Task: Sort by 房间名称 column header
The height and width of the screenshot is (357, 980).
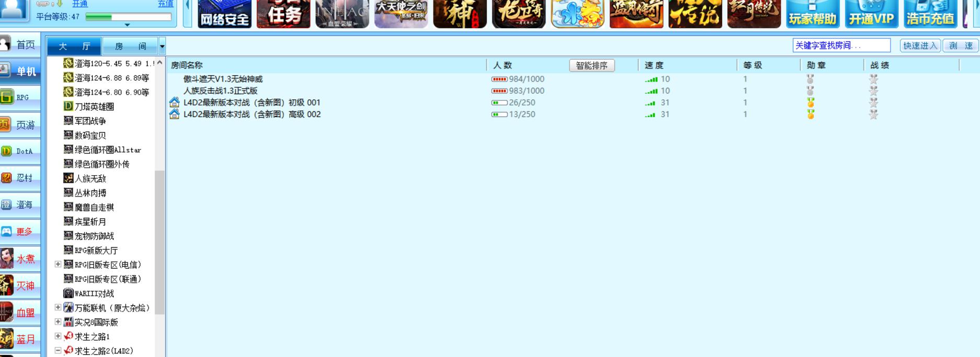Action: (x=187, y=65)
